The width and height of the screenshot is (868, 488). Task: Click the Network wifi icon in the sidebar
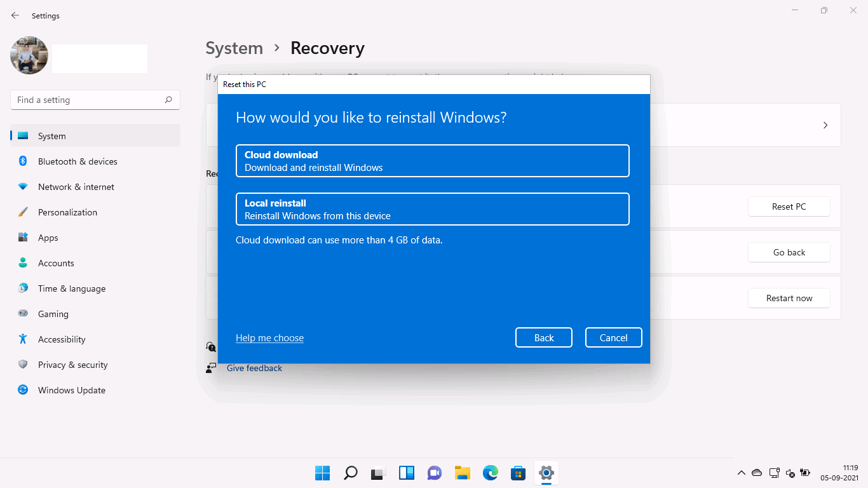(x=23, y=187)
